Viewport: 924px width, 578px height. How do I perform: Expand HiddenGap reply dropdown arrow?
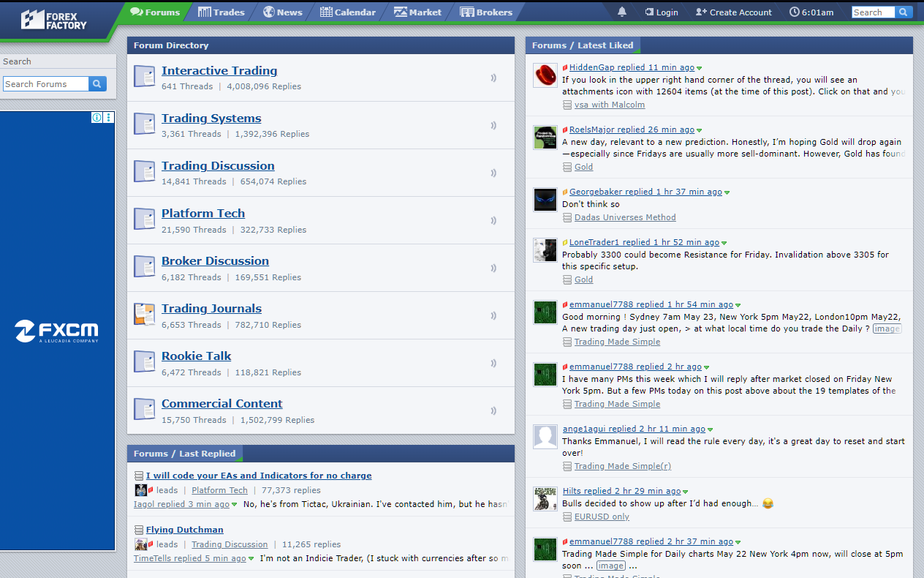click(x=700, y=68)
